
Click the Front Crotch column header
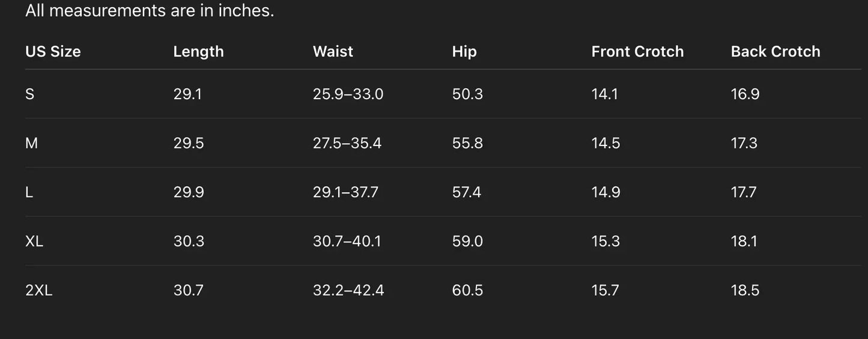(x=637, y=52)
